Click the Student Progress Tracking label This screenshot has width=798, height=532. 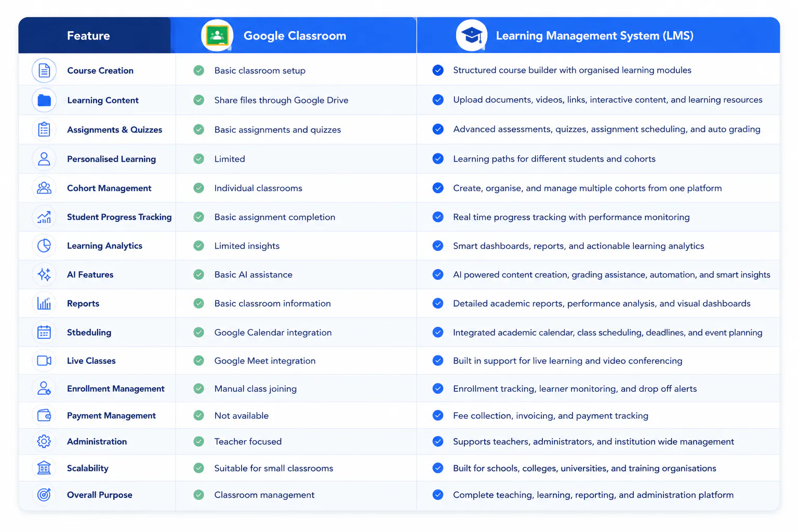point(119,217)
